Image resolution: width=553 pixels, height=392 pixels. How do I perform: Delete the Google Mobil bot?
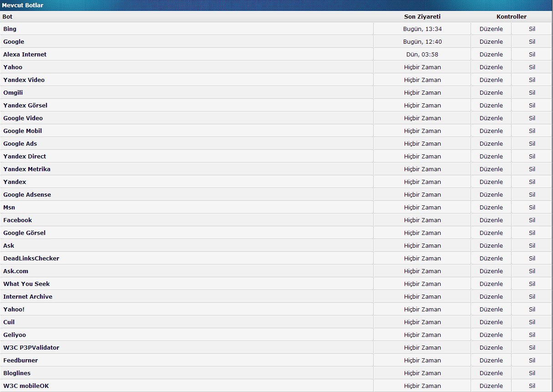(x=532, y=131)
